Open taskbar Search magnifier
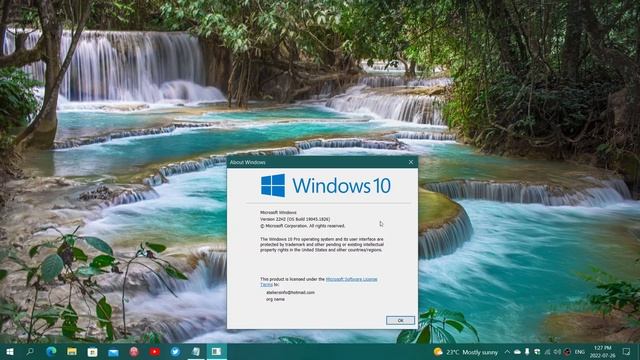The height and width of the screenshot is (360, 640). [x=30, y=351]
